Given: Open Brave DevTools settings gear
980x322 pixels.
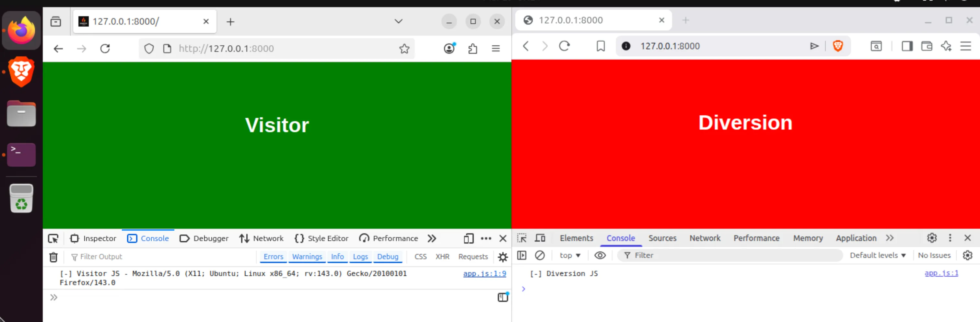Looking at the screenshot, I should point(931,238).
